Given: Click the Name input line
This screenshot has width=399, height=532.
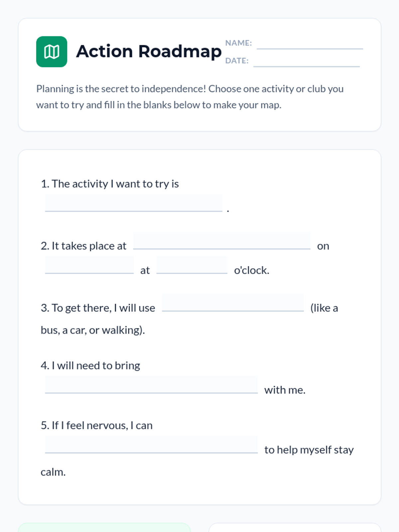Looking at the screenshot, I should click(x=310, y=44).
